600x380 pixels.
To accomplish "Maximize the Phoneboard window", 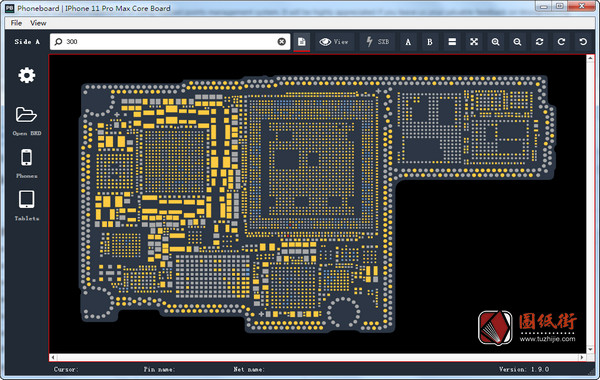I will click(x=560, y=6).
